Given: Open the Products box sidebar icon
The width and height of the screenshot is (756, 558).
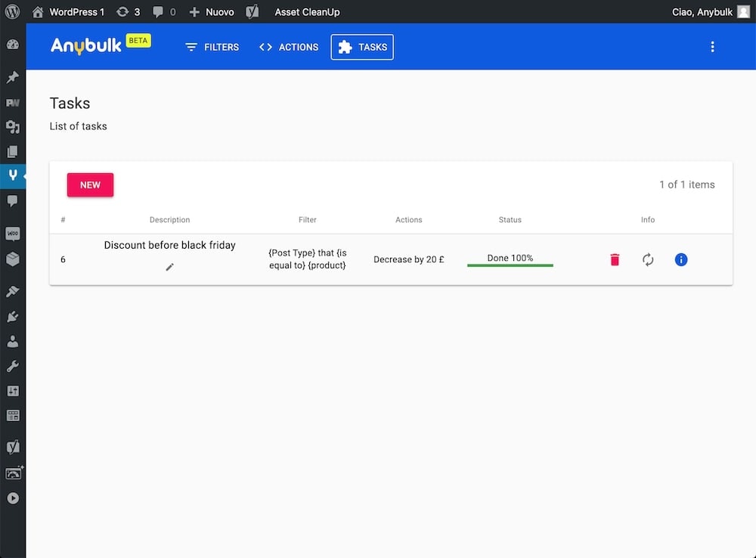Looking at the screenshot, I should click(13, 259).
